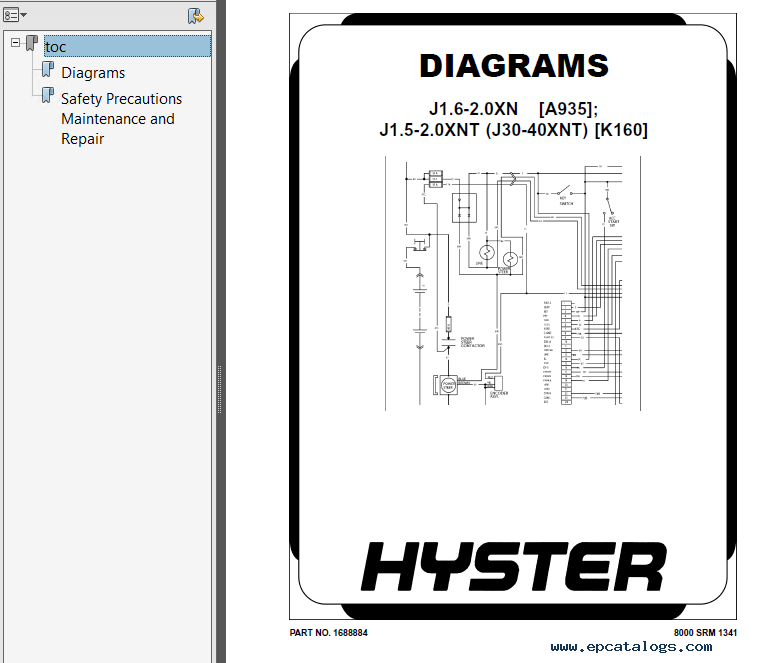The image size is (763, 663).
Task: Click the toc bookmark icon
Action: point(32,43)
